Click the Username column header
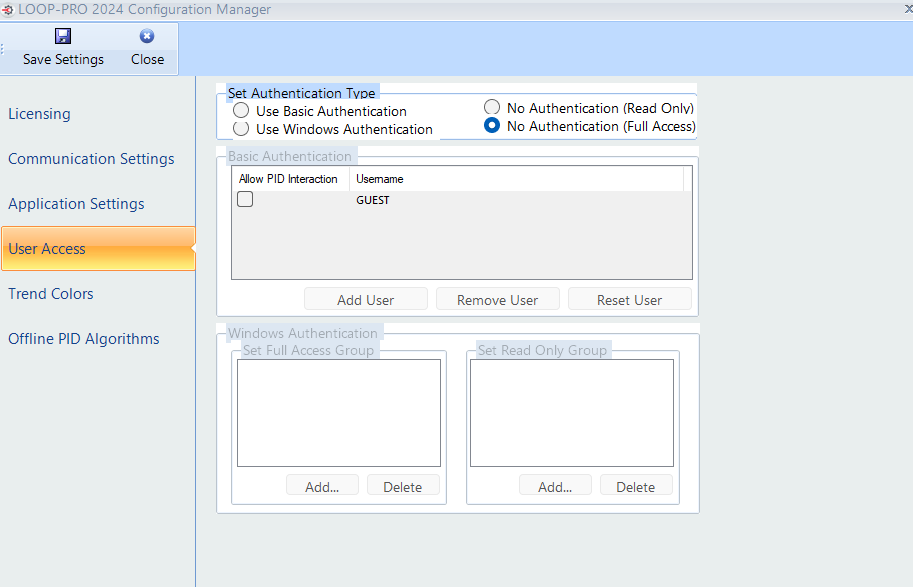The width and height of the screenshot is (913, 587). [516, 179]
